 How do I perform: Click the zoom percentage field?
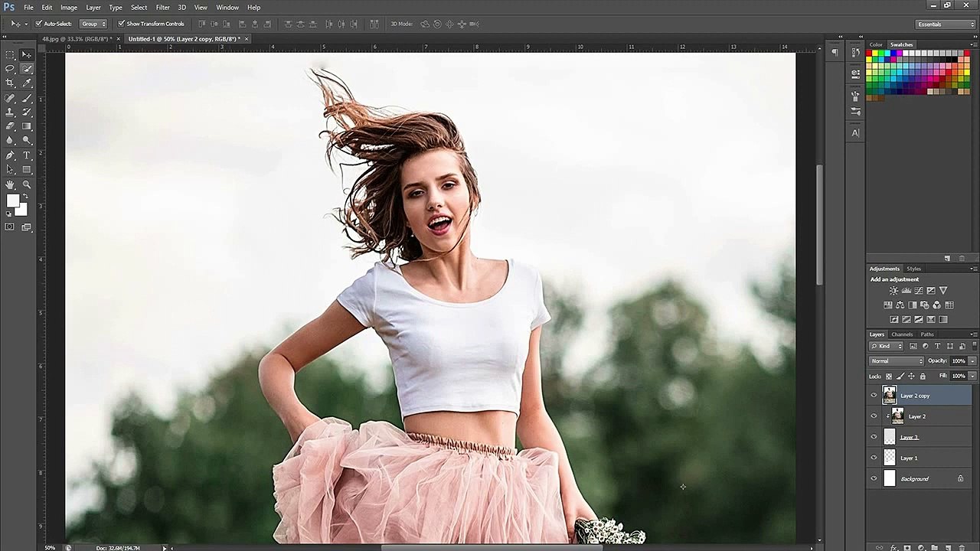50,547
